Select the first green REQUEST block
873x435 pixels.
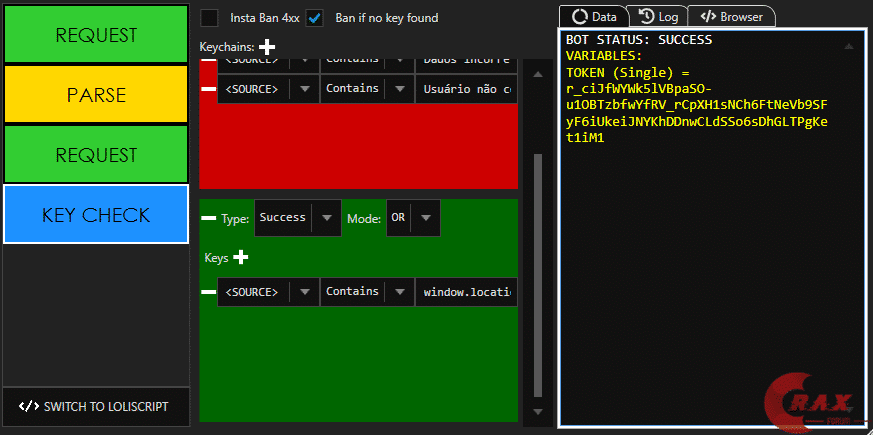coord(96,35)
